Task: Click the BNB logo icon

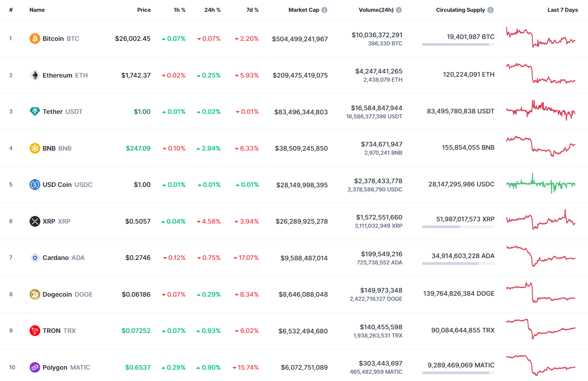Action: (34, 148)
